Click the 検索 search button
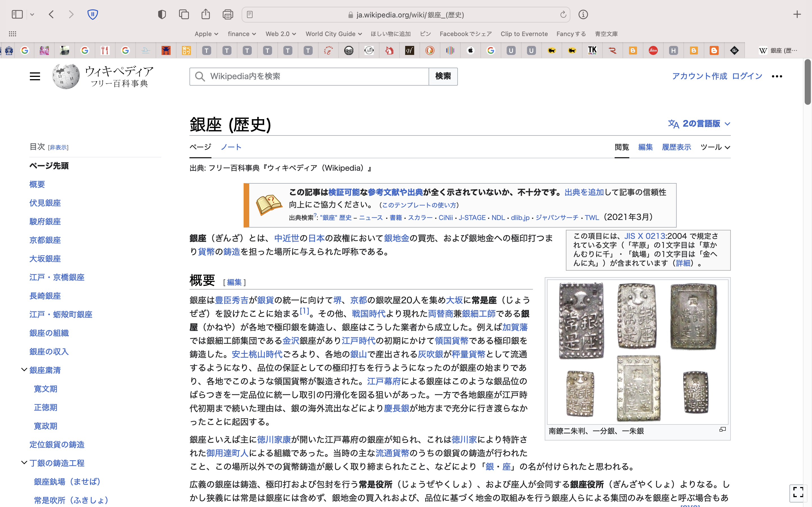The width and height of the screenshot is (812, 507). (x=443, y=76)
